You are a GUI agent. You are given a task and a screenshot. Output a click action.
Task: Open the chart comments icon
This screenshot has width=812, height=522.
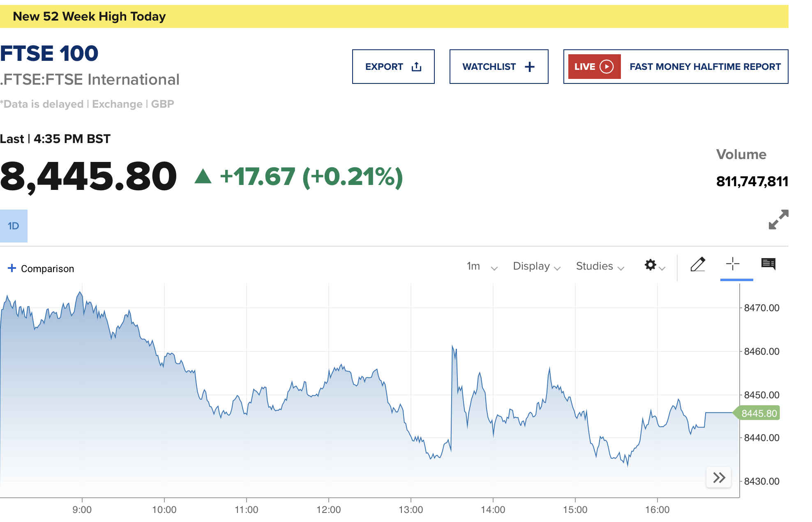click(768, 264)
